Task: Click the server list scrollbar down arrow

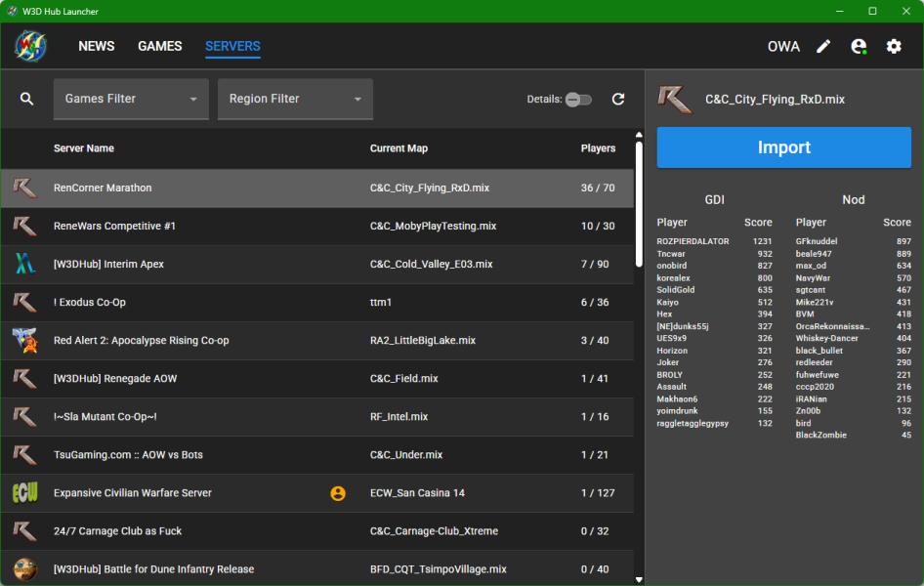Action: (639, 579)
